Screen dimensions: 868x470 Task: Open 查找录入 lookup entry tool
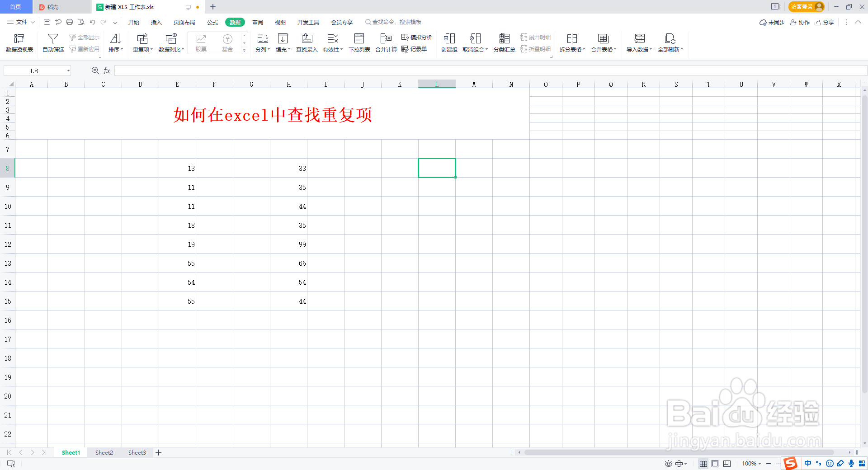coord(307,43)
